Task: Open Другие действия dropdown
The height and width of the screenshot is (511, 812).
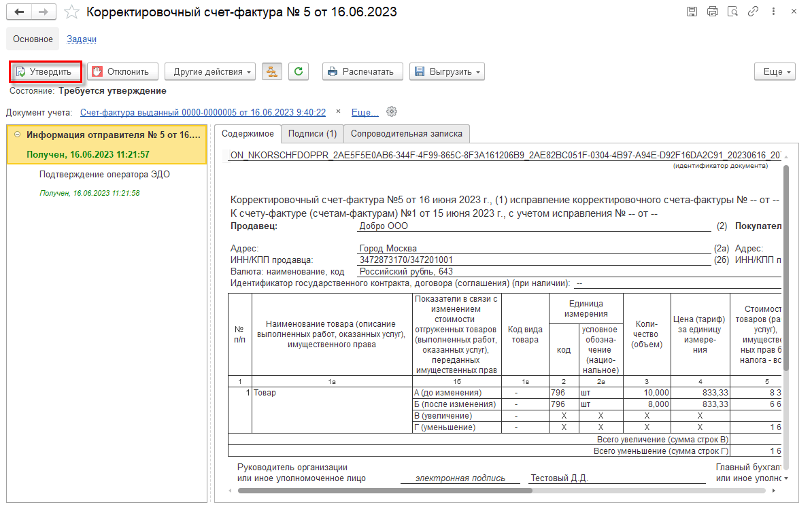Action: [210, 71]
